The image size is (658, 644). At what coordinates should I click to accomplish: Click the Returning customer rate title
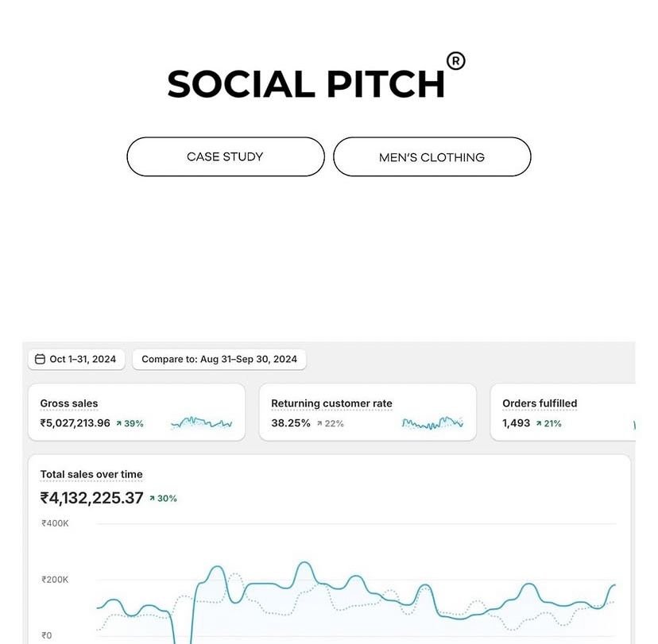click(331, 403)
